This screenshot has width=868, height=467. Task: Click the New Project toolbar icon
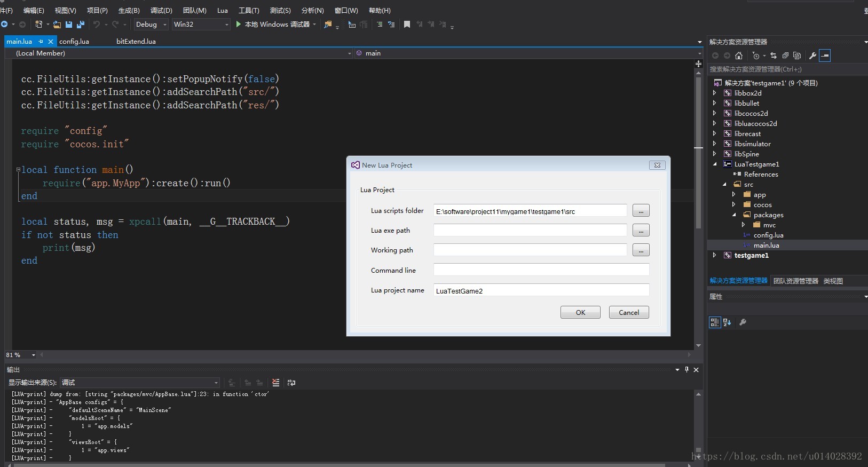(x=38, y=25)
